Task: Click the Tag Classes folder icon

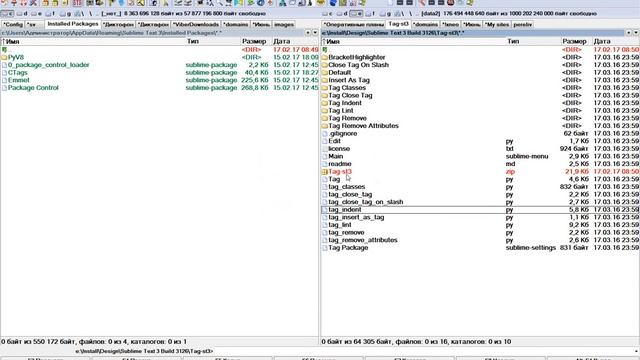Action: click(x=325, y=88)
